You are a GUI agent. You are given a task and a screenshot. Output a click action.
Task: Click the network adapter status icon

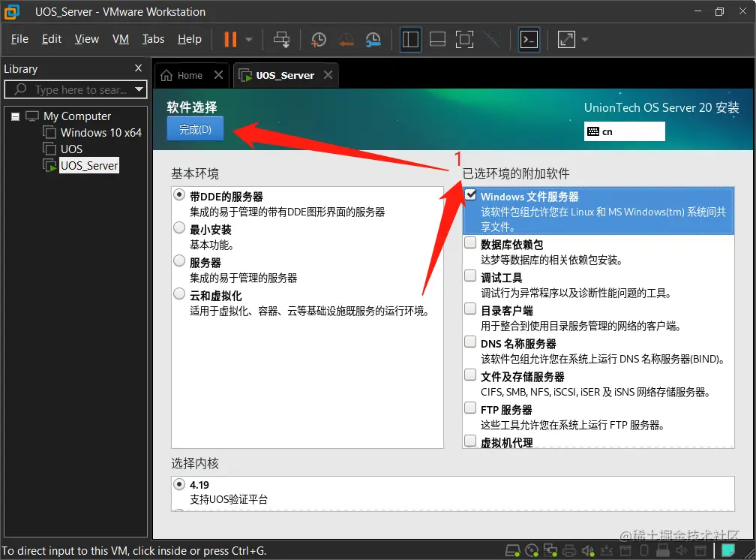point(550,550)
